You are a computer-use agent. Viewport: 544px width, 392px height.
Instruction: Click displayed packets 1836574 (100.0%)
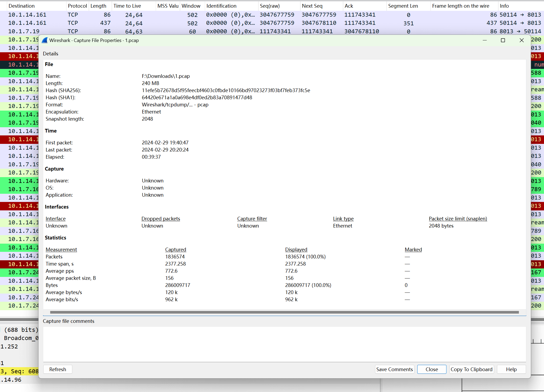305,257
